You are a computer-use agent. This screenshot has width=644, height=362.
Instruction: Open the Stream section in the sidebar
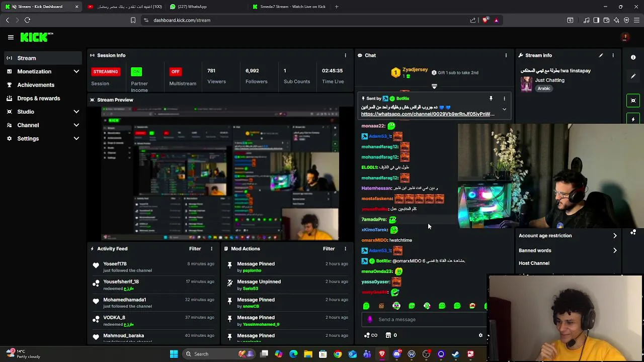[42, 58]
